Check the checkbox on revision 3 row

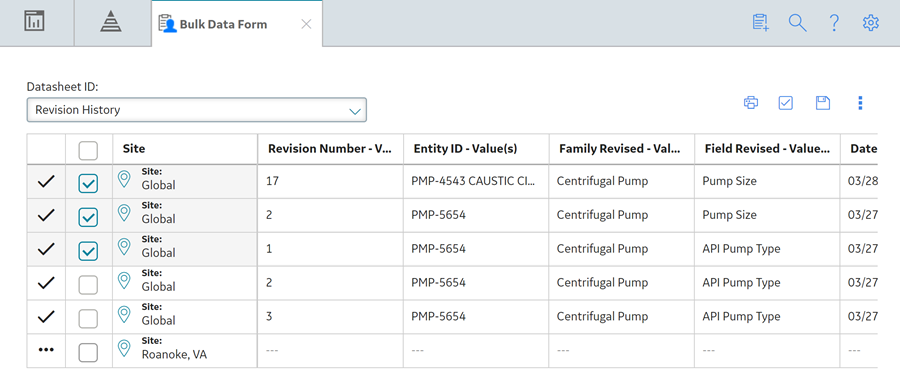[88, 318]
